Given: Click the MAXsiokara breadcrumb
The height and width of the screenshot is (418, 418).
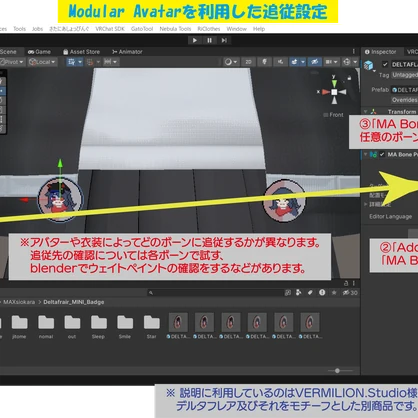Looking at the screenshot, I should pyautogui.click(x=19, y=302).
